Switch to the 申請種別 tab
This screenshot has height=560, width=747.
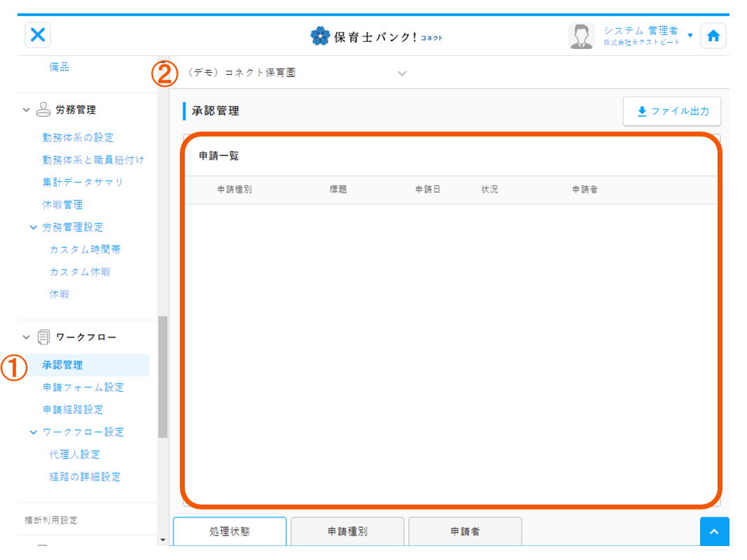[x=347, y=531]
